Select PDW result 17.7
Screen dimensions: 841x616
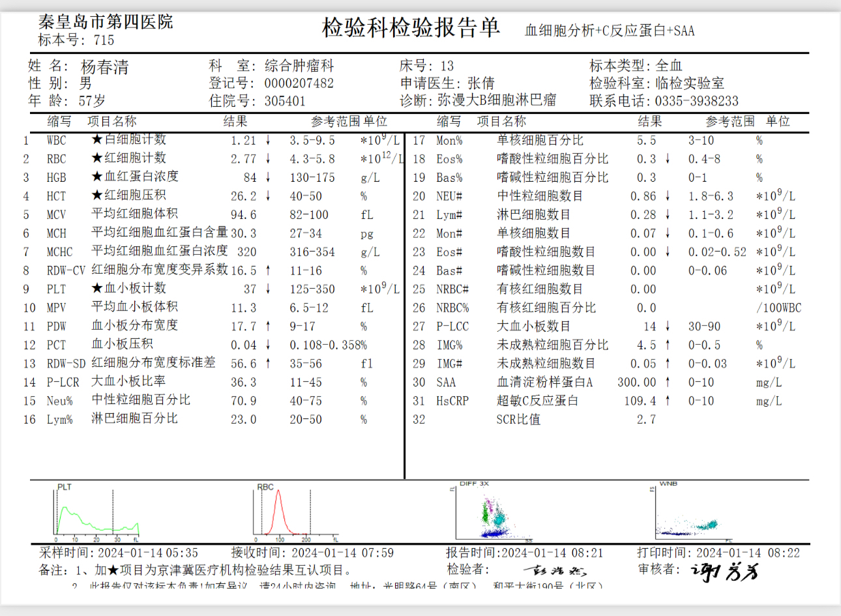(243, 326)
